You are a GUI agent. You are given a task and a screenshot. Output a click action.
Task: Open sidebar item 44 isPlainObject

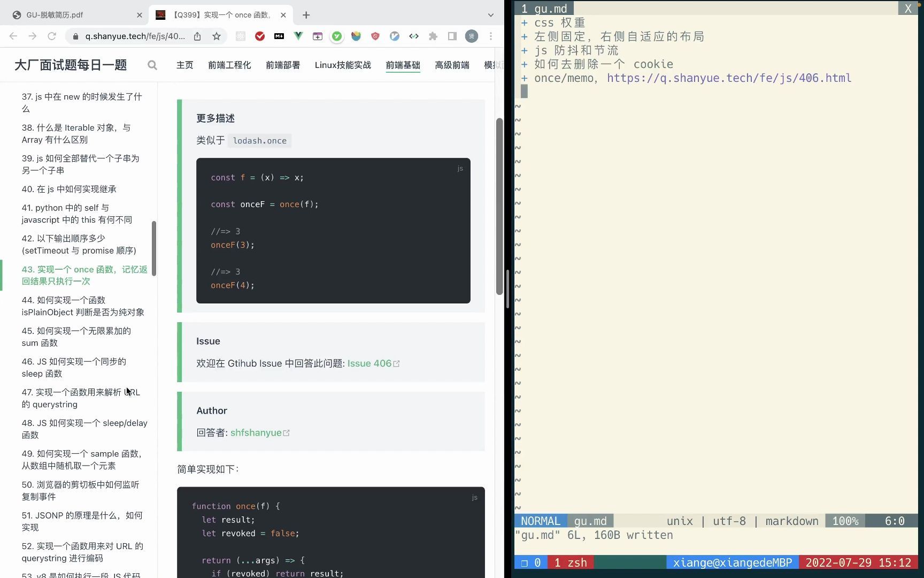[x=83, y=306]
